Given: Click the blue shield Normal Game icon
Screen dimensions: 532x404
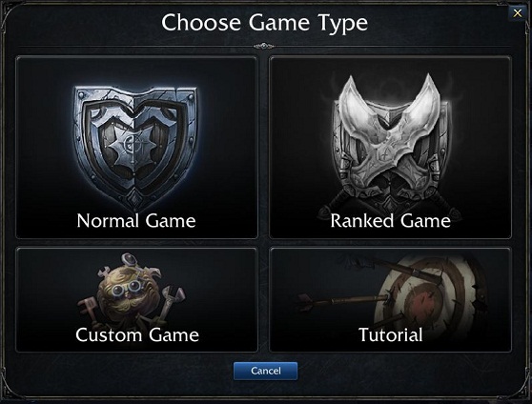Looking at the screenshot, I should [x=135, y=147].
